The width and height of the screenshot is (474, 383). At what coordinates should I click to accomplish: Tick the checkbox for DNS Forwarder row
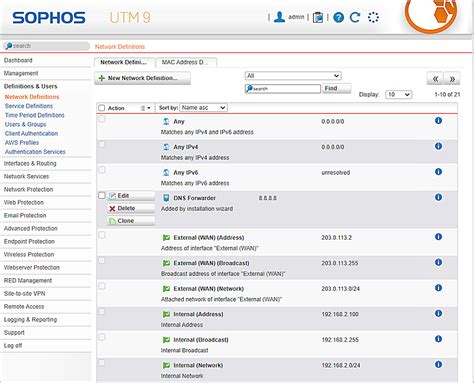[102, 195]
